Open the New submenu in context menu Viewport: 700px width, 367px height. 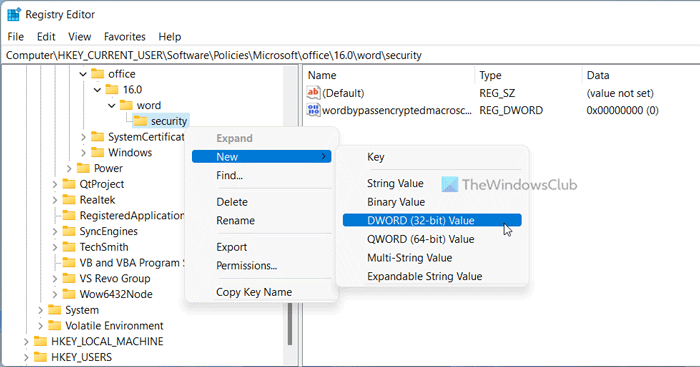point(262,156)
